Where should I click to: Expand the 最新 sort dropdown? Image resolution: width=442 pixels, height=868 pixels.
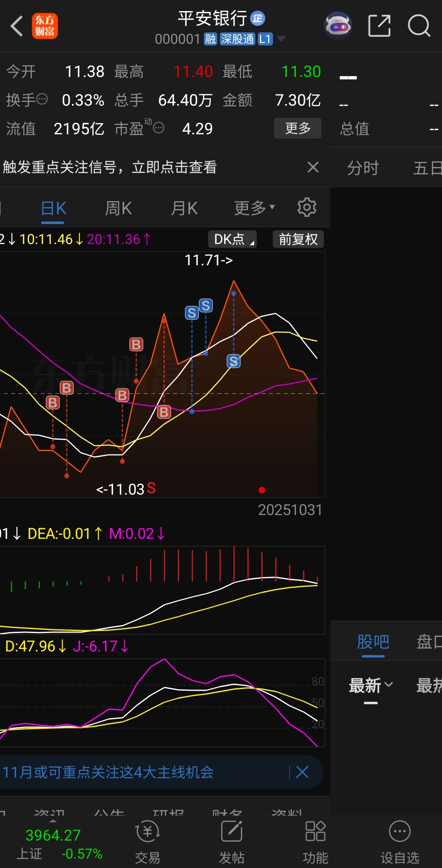coord(371,685)
